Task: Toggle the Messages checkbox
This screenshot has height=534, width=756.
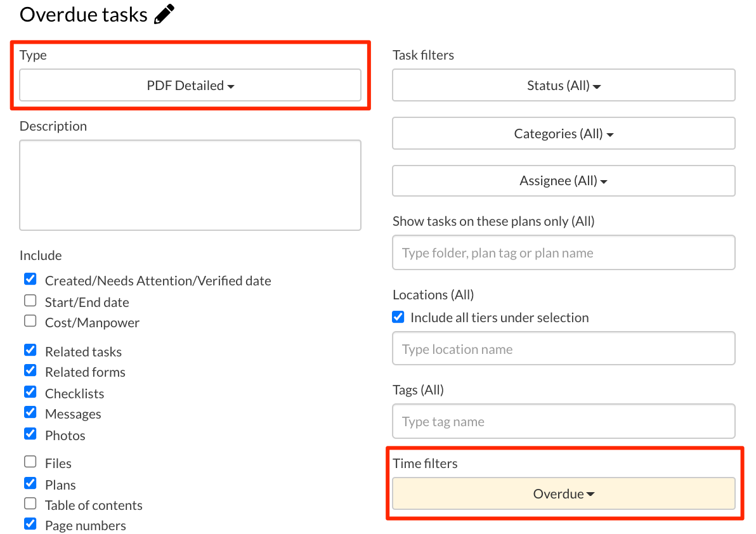Action: coord(30,413)
